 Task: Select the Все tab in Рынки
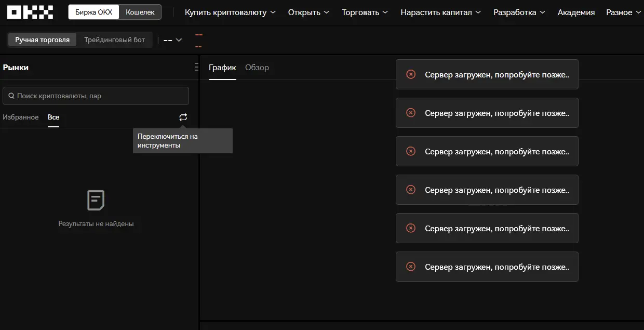tap(53, 117)
